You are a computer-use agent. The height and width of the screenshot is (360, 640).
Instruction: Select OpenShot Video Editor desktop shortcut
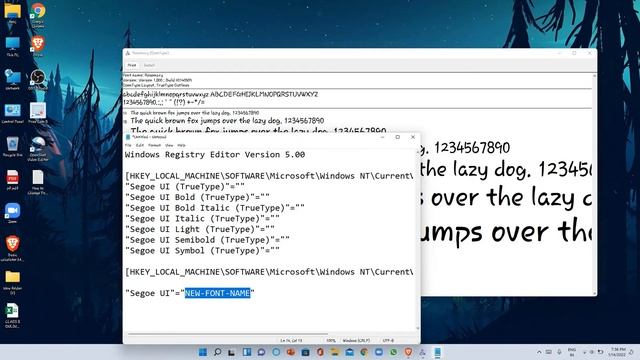pyautogui.click(x=38, y=149)
